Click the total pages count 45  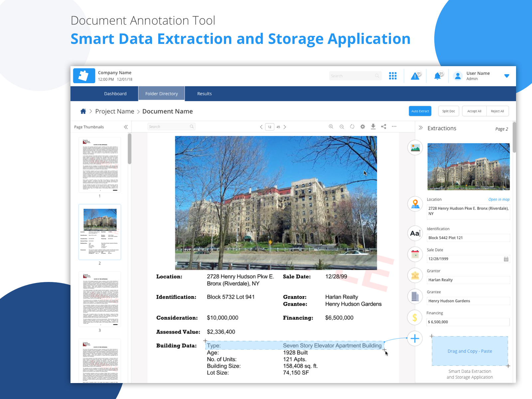point(278,127)
